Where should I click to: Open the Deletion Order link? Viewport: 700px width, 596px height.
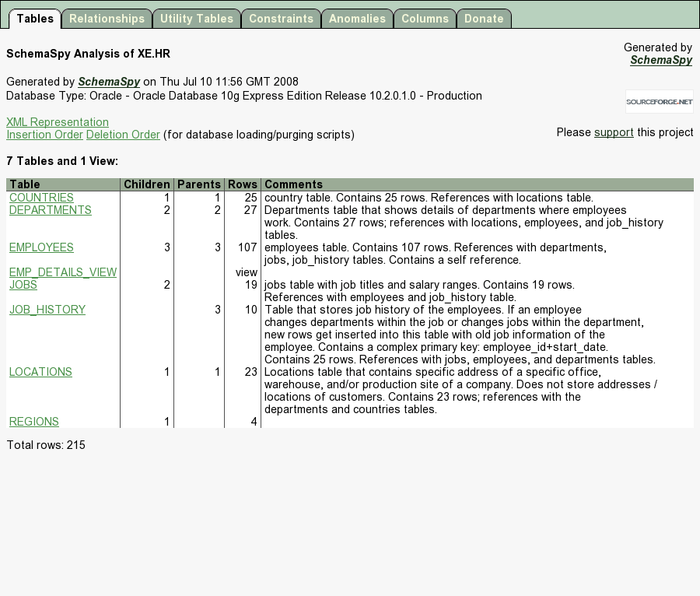click(x=123, y=135)
